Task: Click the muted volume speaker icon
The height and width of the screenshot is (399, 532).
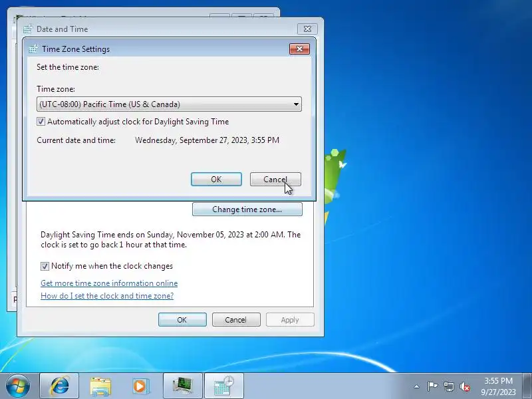Action: 464,386
